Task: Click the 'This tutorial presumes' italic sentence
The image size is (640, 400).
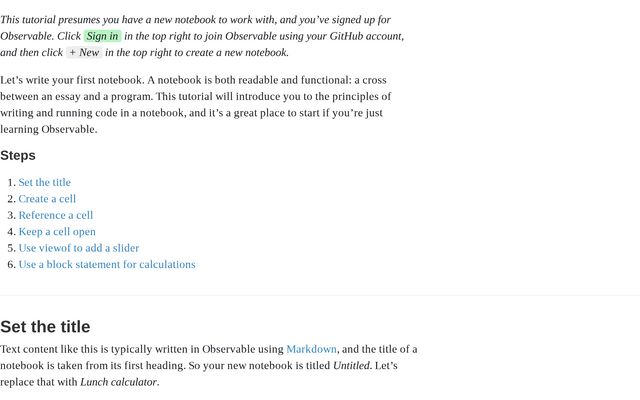Action: pos(60,20)
